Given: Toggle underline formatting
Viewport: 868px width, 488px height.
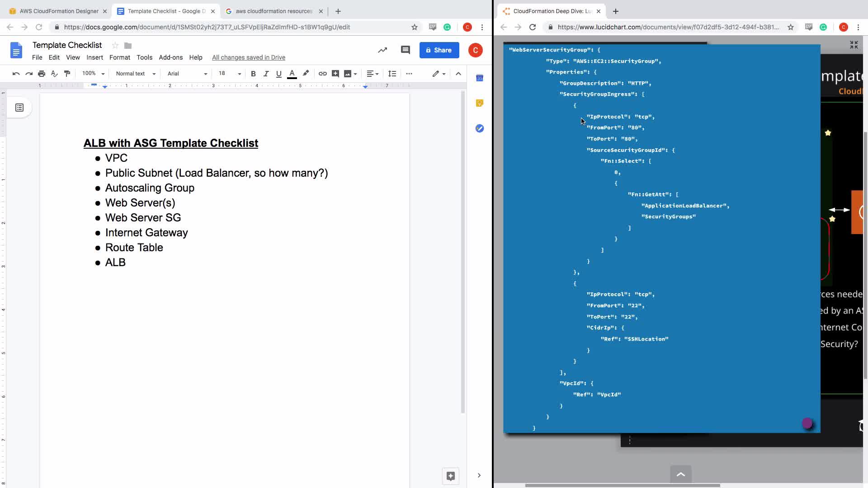Looking at the screenshot, I should pos(278,74).
